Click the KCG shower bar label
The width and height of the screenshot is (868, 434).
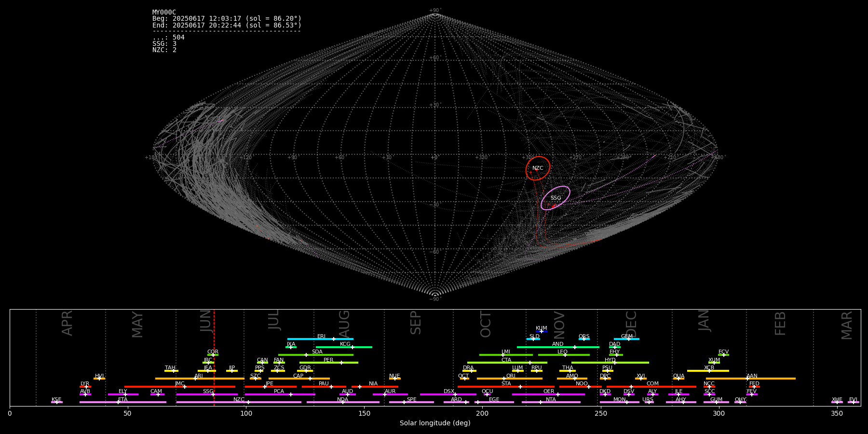pos(345,344)
